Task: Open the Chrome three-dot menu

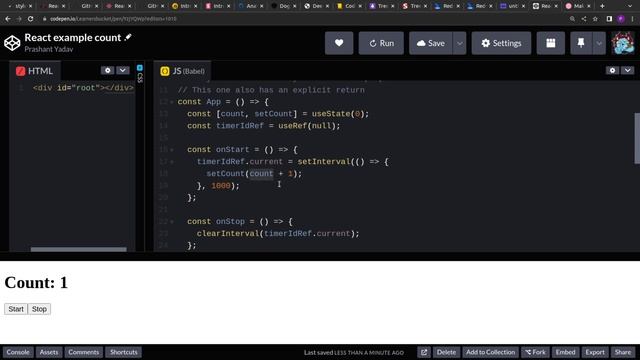Action: point(633,19)
